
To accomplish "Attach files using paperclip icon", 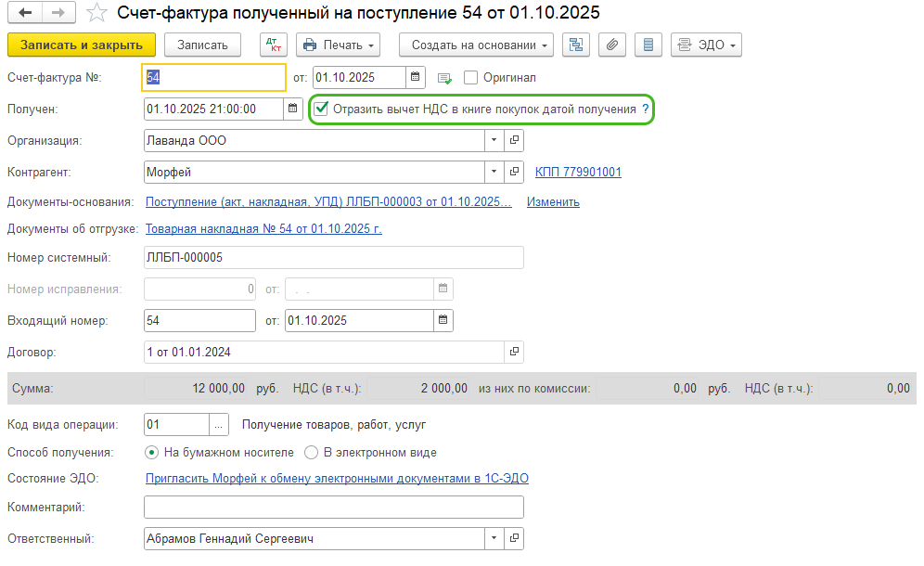I will (611, 45).
